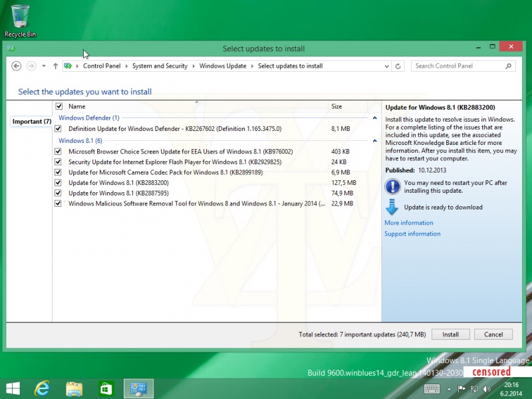Expand chevron after Control Panel breadcrumb
The width and height of the screenshot is (532, 399).
pyautogui.click(x=126, y=66)
